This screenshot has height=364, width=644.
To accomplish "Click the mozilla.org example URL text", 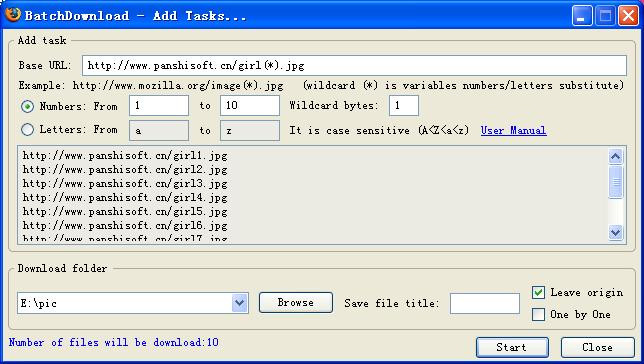I will [x=178, y=85].
